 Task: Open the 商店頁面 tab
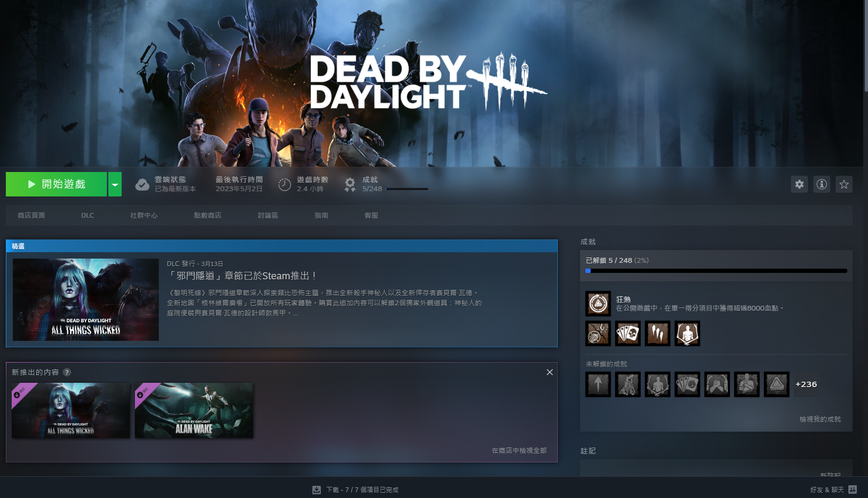31,216
